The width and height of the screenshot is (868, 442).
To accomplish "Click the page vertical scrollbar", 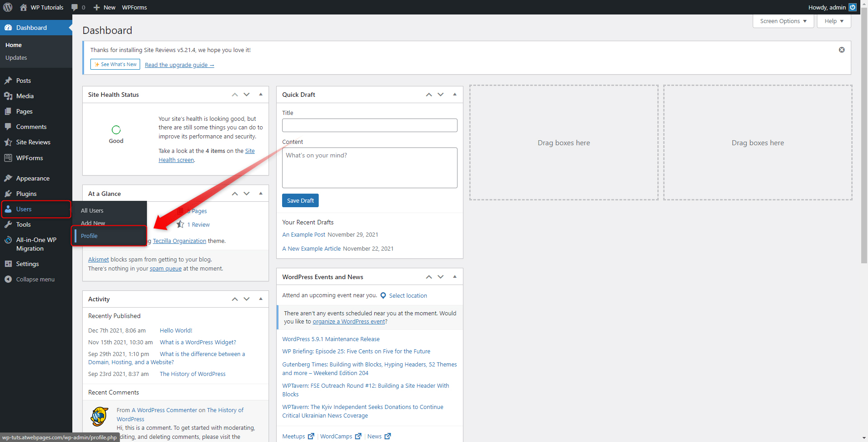I will (864, 136).
